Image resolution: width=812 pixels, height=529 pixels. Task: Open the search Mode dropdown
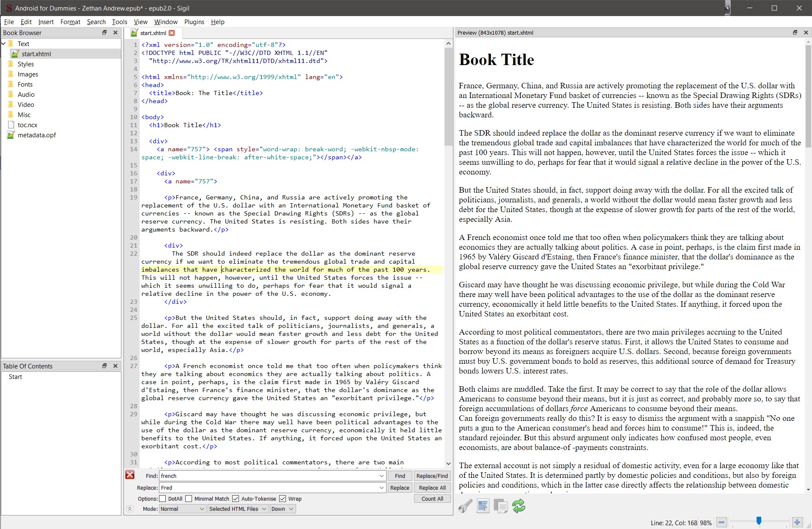[x=182, y=509]
